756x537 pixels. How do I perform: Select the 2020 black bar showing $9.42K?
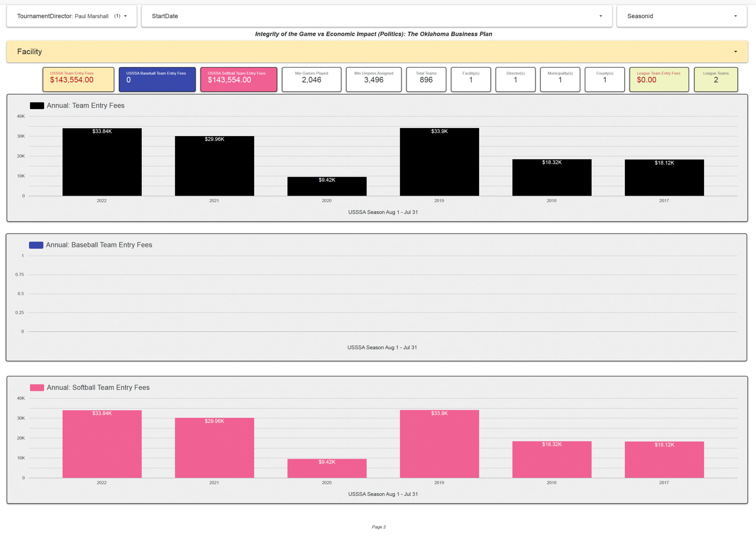click(x=327, y=186)
